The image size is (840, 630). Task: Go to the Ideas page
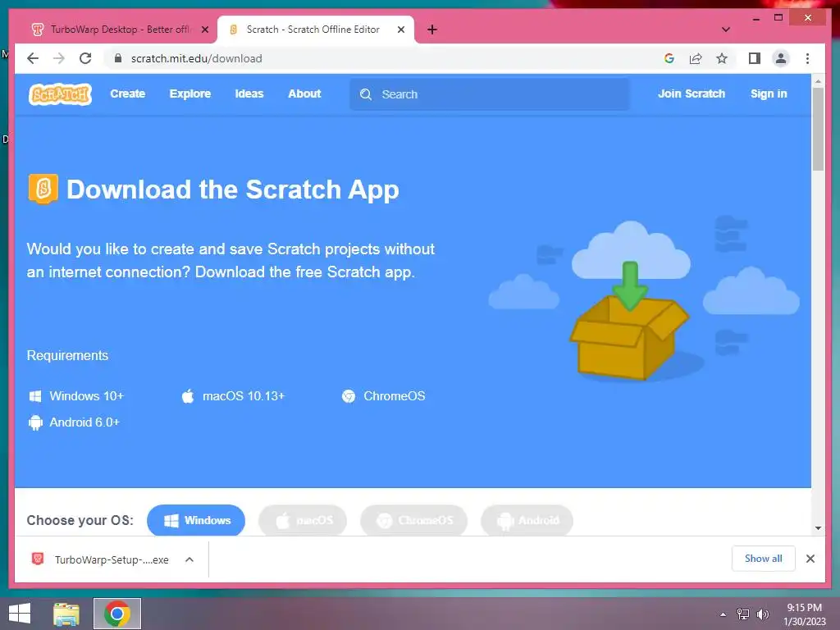click(249, 94)
